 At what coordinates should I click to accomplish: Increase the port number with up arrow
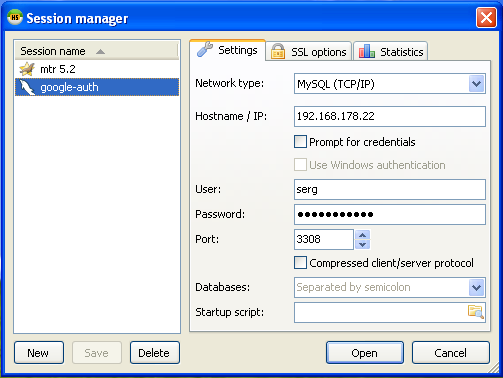click(x=363, y=235)
